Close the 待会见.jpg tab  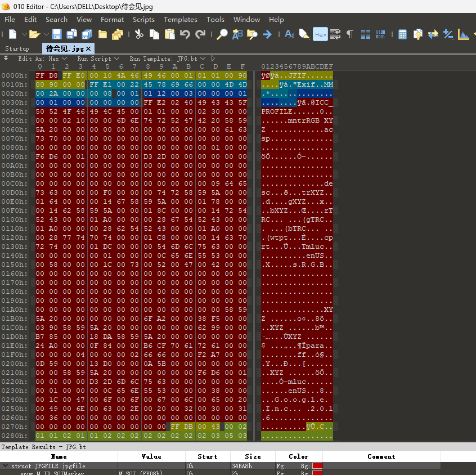[x=88, y=48]
